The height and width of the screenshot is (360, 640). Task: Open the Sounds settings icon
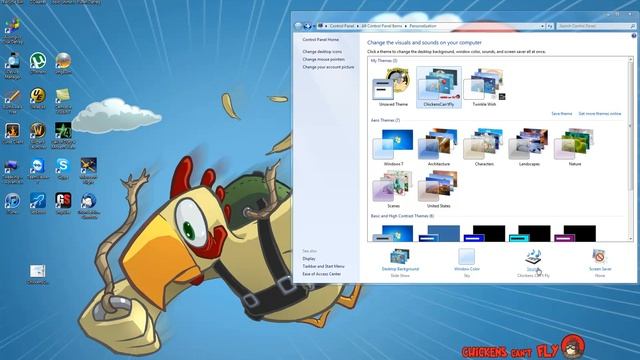(533, 257)
